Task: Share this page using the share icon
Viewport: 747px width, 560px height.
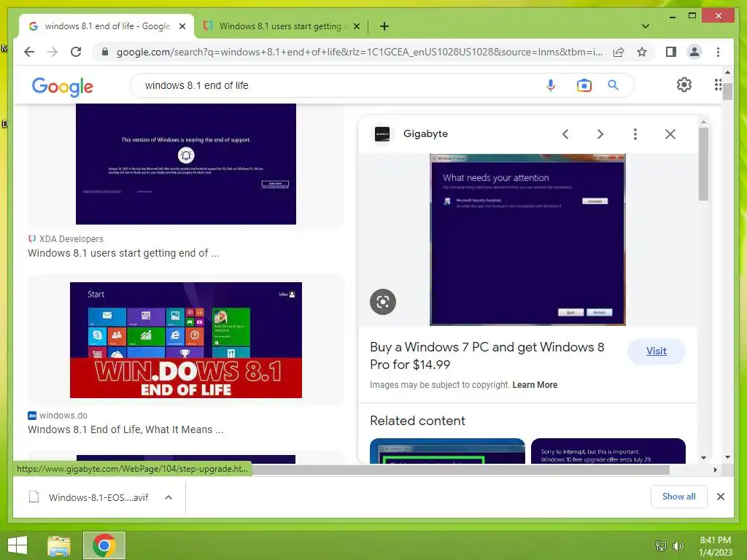Action: 619,52
